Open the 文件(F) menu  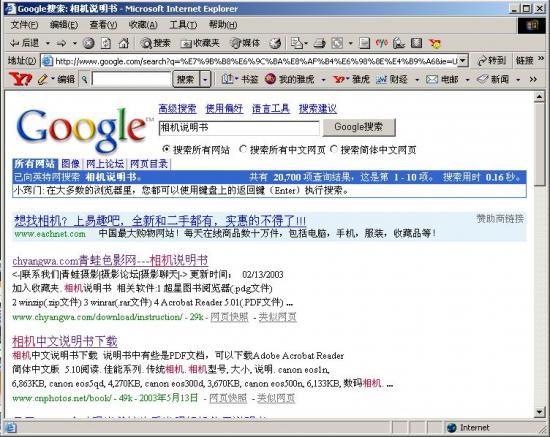click(x=24, y=25)
